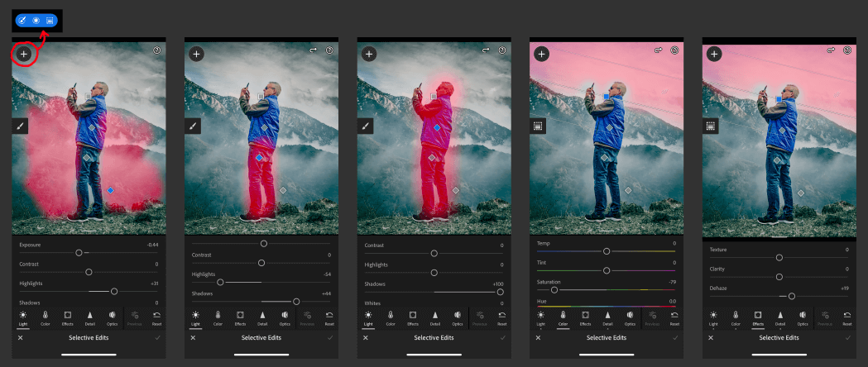
Task: Open the Color tab on the Exposure -0.44 screen
Action: tap(46, 317)
